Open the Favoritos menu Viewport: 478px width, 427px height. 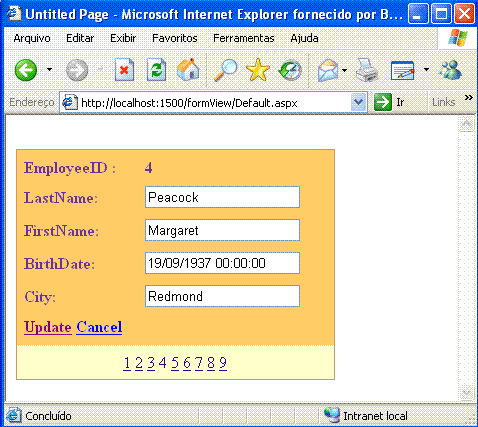pos(175,38)
